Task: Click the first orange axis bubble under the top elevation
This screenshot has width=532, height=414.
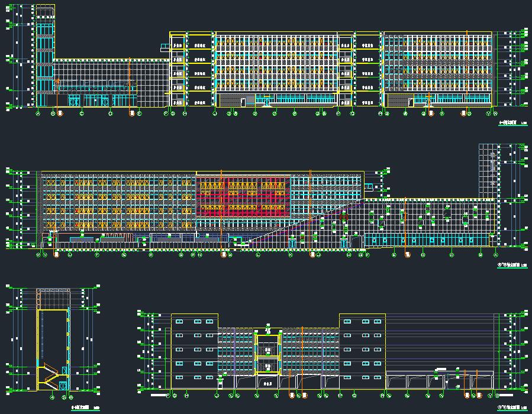Action: tap(60, 114)
